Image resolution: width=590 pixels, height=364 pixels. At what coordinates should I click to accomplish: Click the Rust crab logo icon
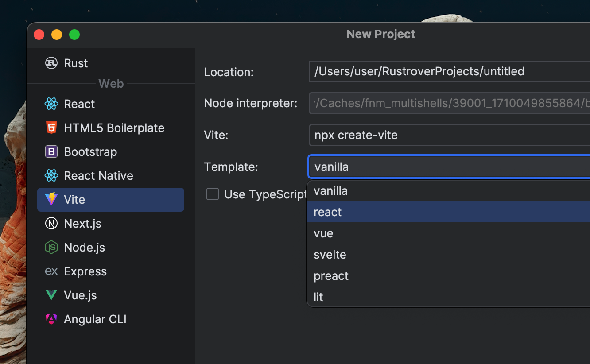pos(51,63)
